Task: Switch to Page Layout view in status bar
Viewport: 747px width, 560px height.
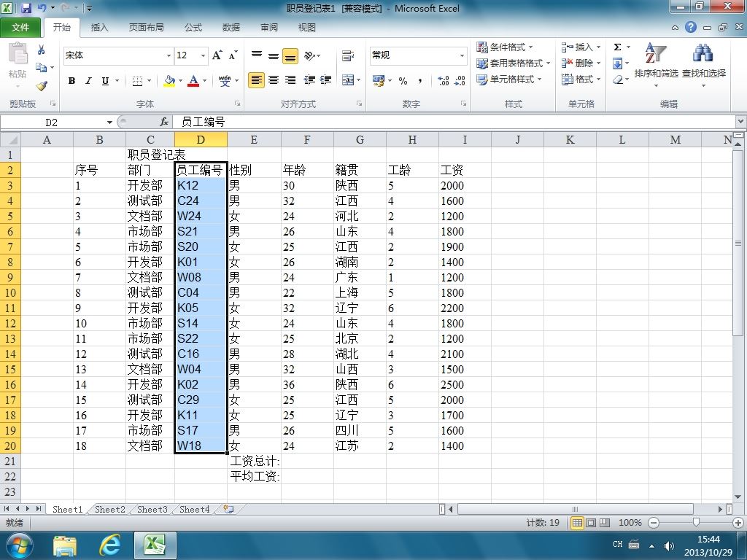Action: click(591, 523)
